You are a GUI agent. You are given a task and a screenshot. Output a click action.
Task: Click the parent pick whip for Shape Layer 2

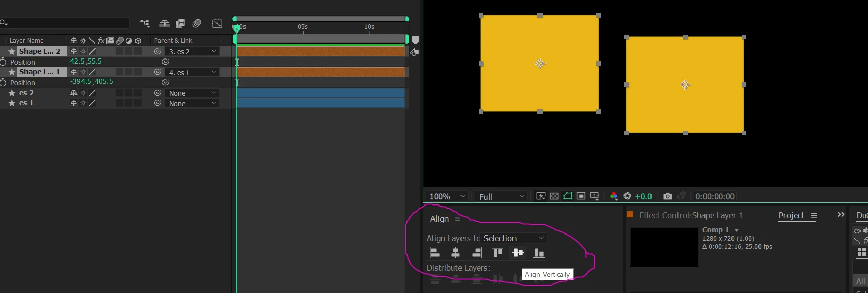158,51
